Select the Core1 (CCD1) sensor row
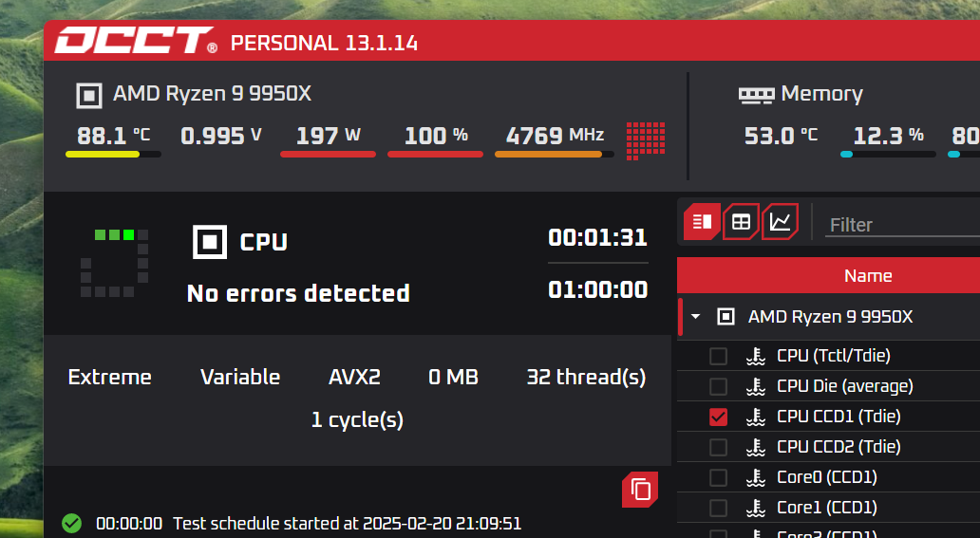The width and height of the screenshot is (980, 538). coord(826,508)
